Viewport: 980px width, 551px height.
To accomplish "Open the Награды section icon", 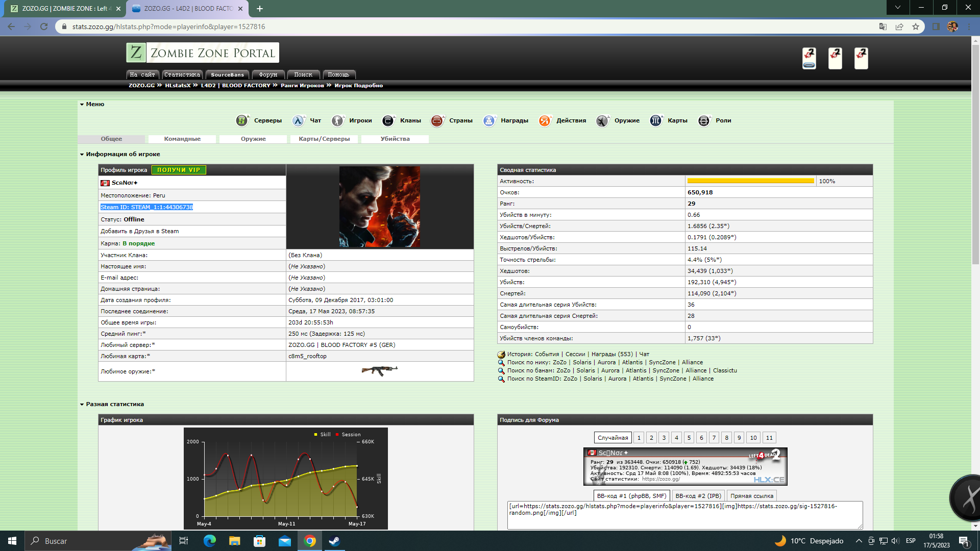I will pyautogui.click(x=489, y=121).
